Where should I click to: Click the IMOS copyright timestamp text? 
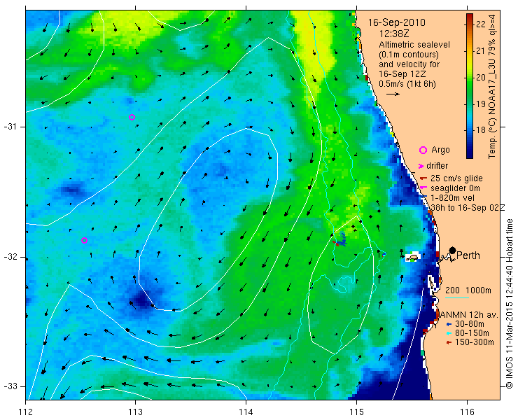click(509, 304)
